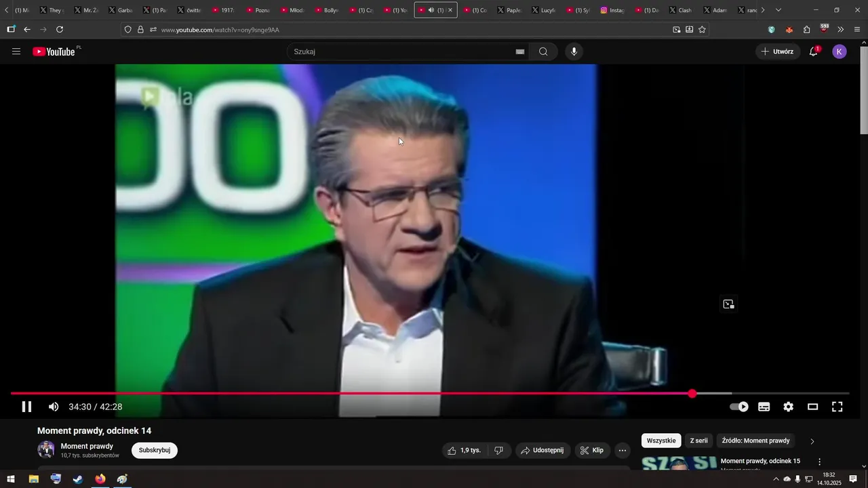Show more toolbar tools chevron

pos(841,30)
